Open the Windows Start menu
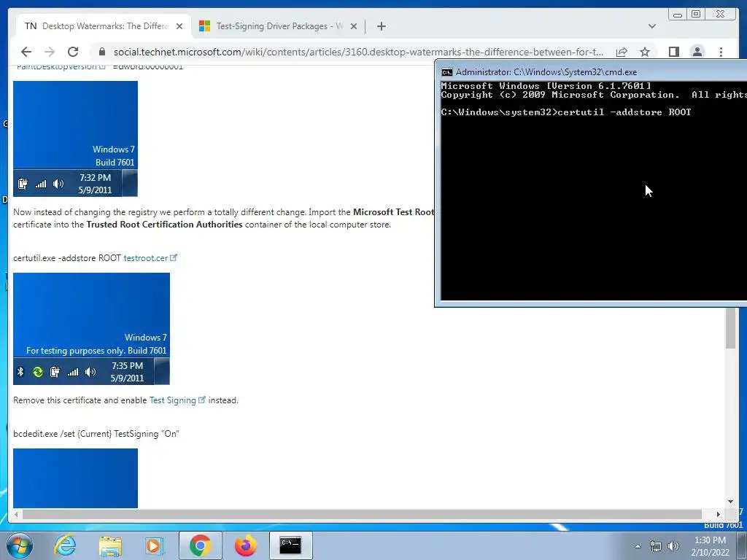The image size is (747, 560). [x=19, y=545]
